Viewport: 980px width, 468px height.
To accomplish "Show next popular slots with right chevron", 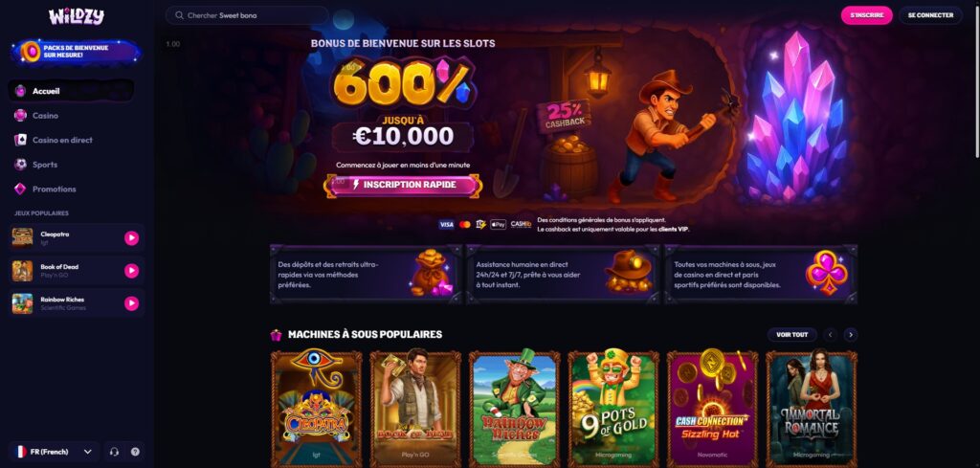I will 851,334.
